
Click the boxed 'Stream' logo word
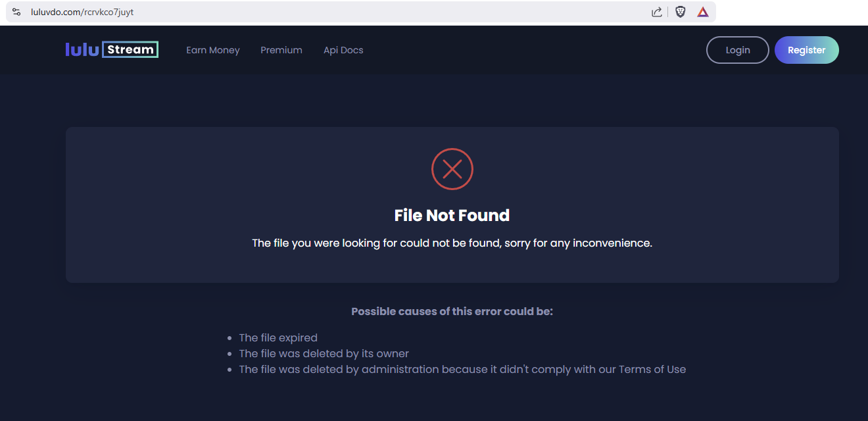[x=130, y=50]
